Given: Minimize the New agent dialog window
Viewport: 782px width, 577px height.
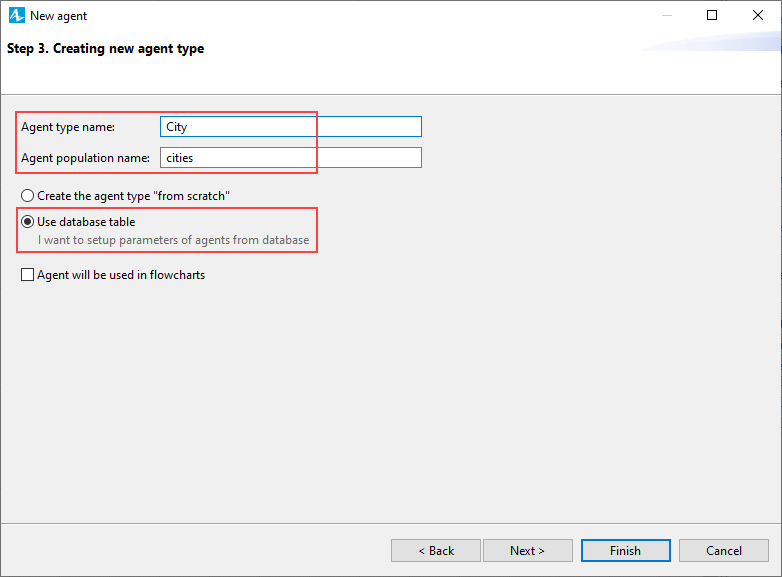Looking at the screenshot, I should [667, 15].
